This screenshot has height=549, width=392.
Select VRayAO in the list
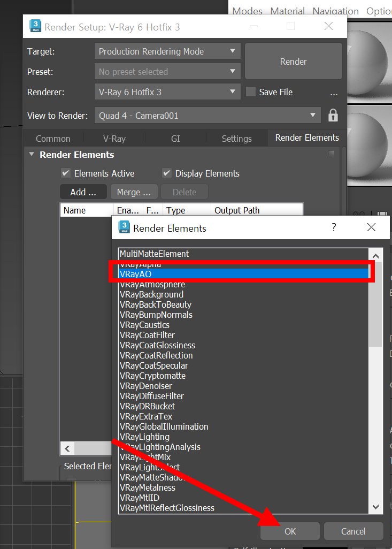[244, 274]
